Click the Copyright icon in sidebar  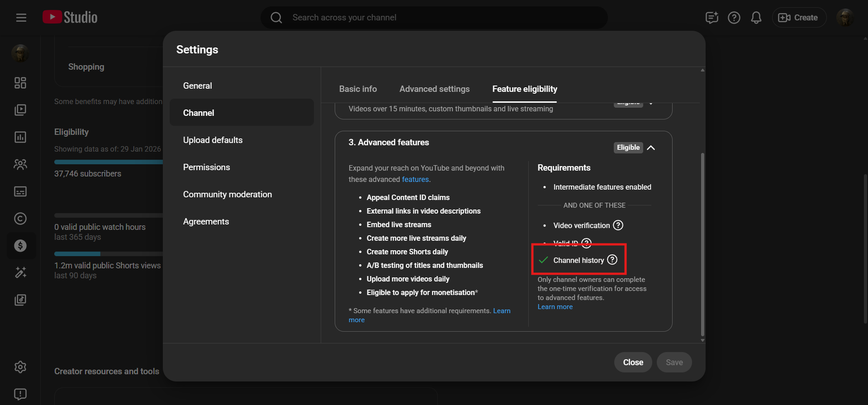point(20,219)
